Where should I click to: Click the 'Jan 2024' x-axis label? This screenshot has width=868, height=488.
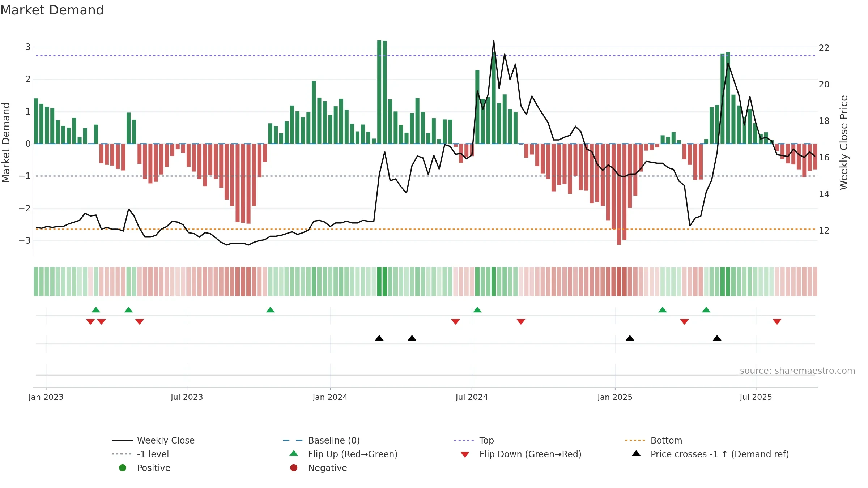pyautogui.click(x=330, y=397)
